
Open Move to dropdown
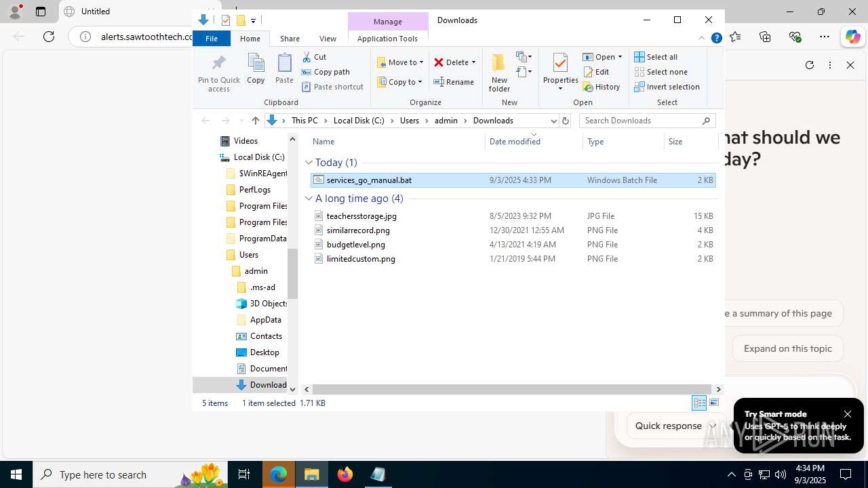tap(400, 62)
